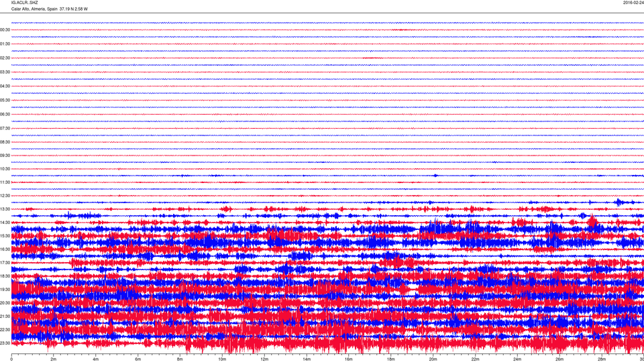Select the 03:30 time label
644x362 pixels.
pyautogui.click(x=5, y=72)
